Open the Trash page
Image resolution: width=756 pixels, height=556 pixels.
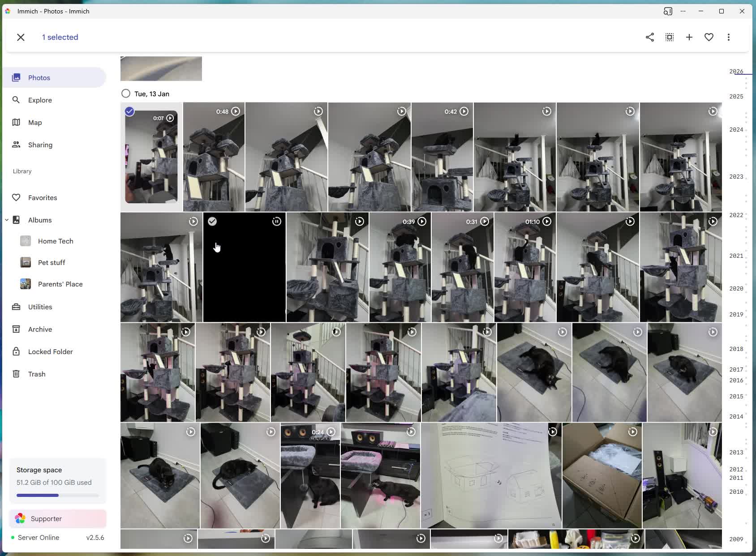coord(37,374)
